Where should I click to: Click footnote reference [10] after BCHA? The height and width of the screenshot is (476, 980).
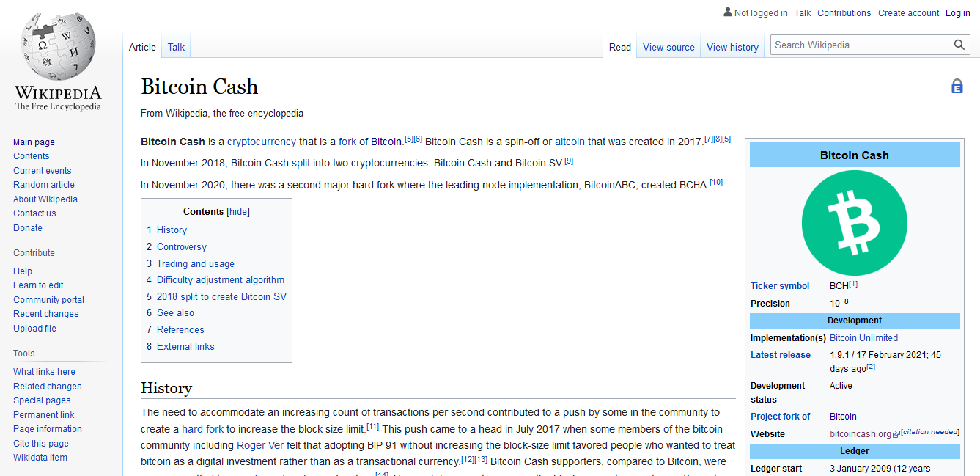[716, 182]
